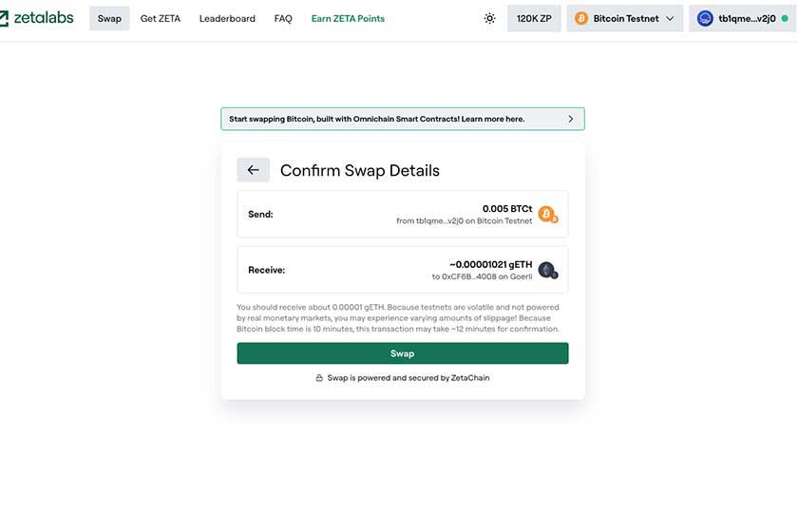
Task: Click the BTCt Bitcoin token icon
Action: click(x=548, y=215)
